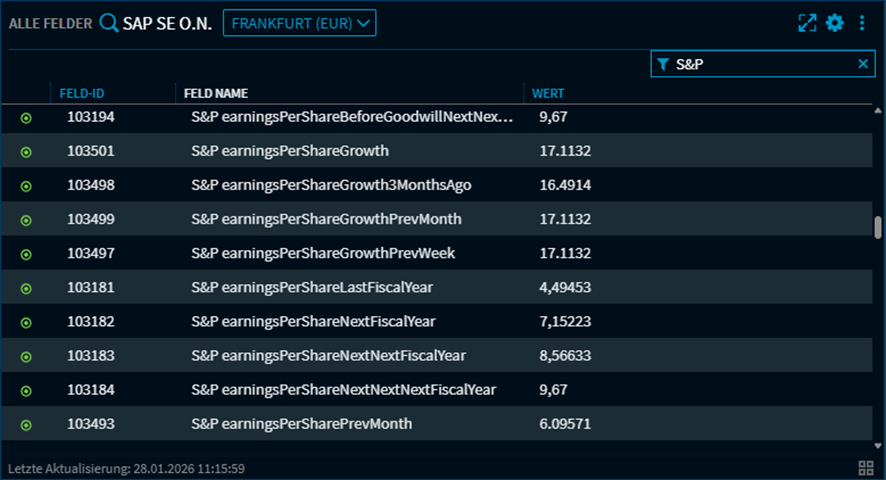The image size is (886, 480).
Task: Click into the S&P filter text field
Action: pyautogui.click(x=760, y=64)
